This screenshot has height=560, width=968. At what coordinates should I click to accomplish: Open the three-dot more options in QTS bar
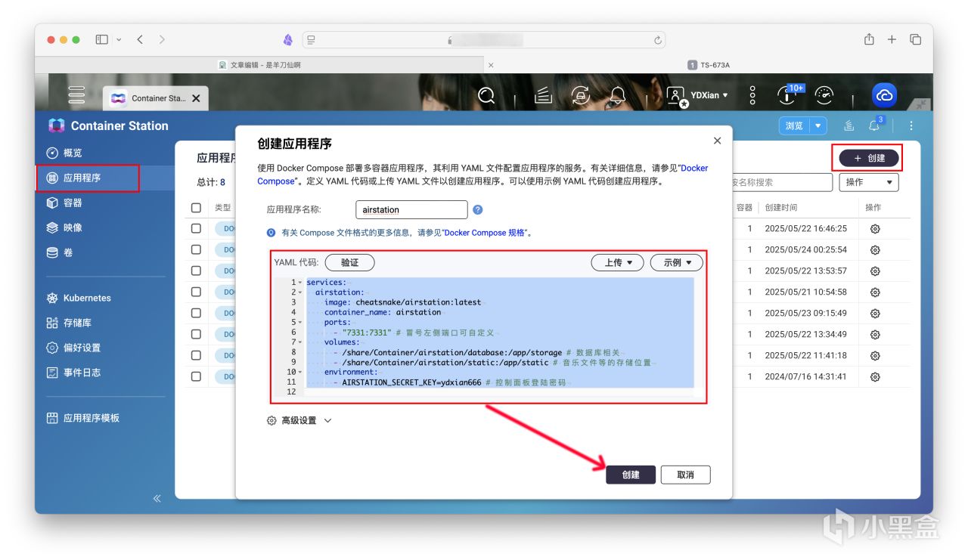click(752, 95)
